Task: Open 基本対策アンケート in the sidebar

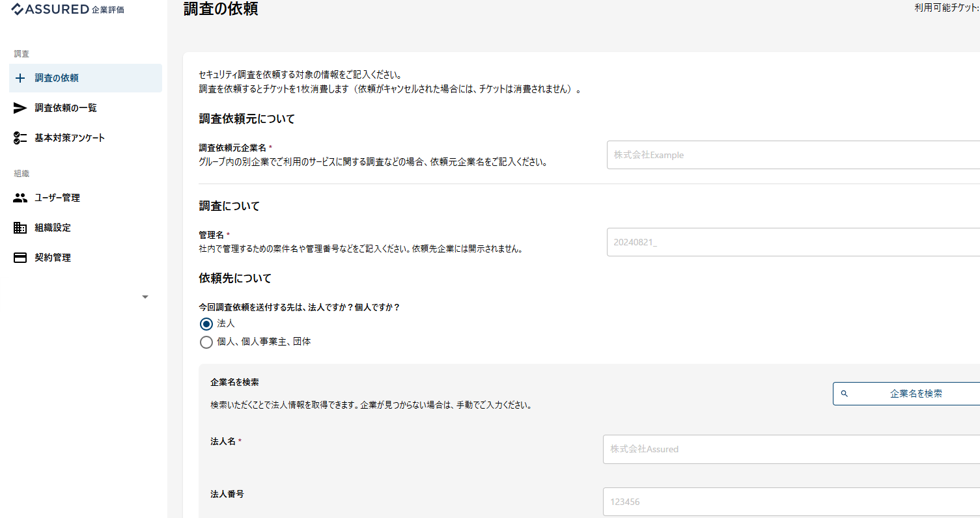Action: tap(85, 138)
